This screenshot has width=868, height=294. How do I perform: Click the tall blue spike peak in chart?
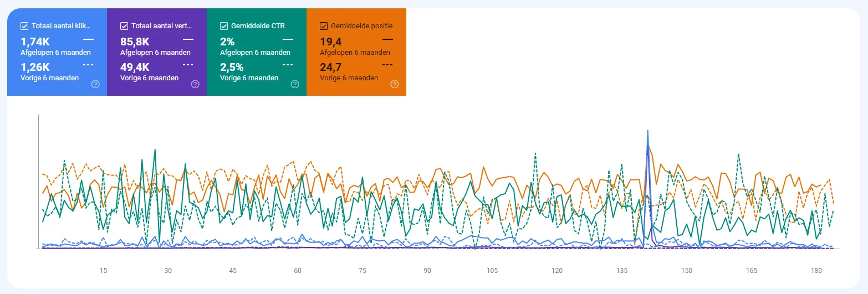[x=647, y=132]
